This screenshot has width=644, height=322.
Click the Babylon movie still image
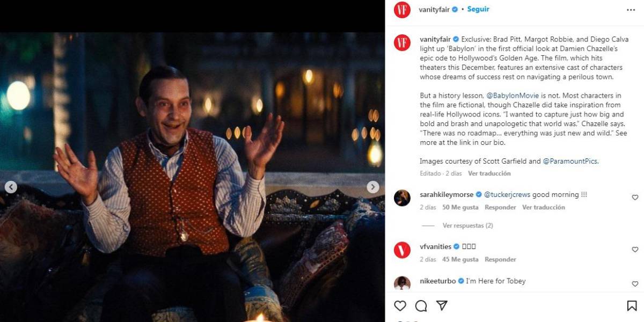click(192, 177)
